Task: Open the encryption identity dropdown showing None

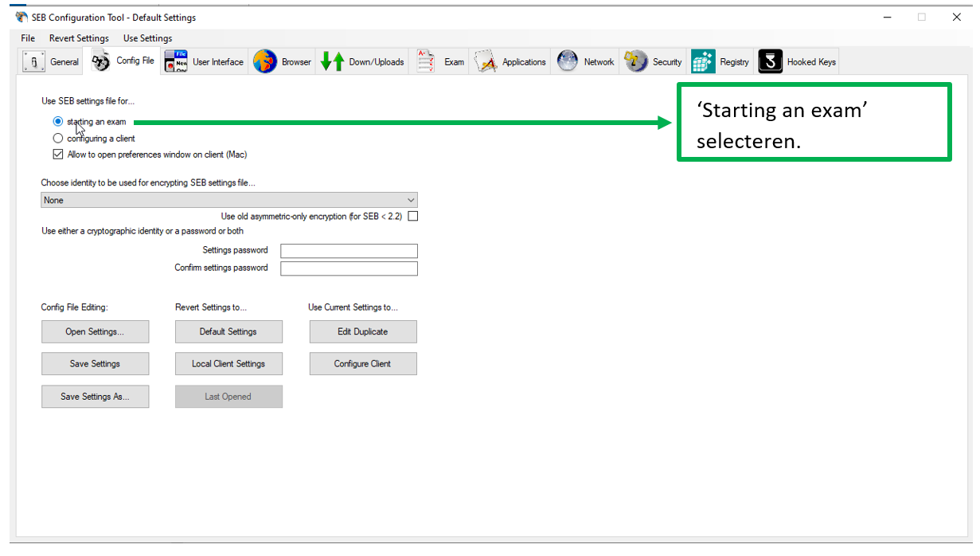Action: point(229,200)
